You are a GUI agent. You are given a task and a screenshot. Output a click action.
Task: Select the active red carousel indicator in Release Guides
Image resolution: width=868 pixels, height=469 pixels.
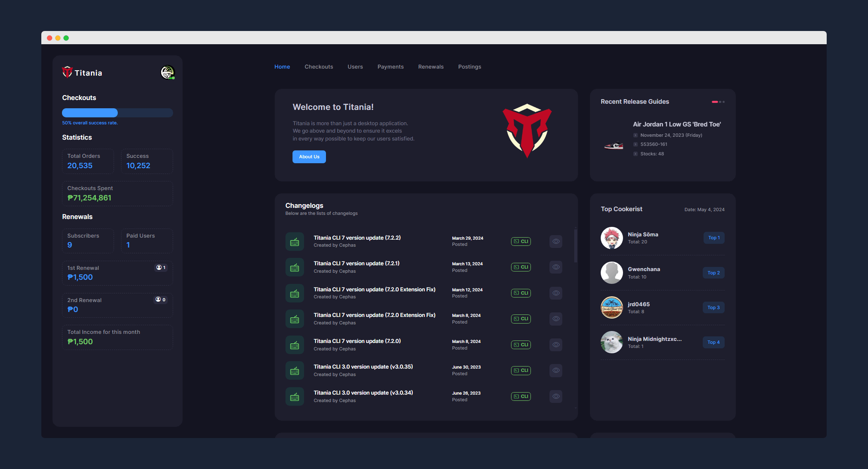click(714, 102)
